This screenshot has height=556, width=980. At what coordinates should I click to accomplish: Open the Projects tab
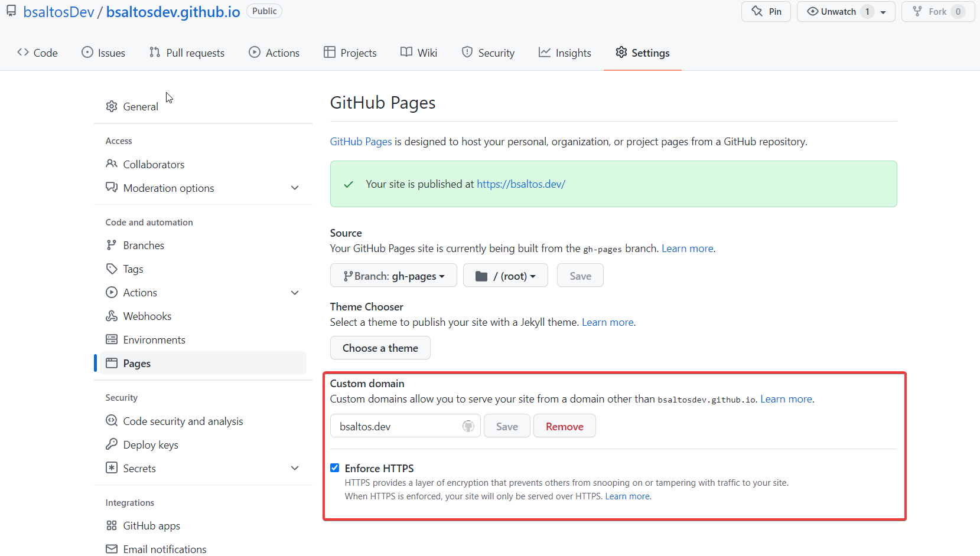point(350,53)
